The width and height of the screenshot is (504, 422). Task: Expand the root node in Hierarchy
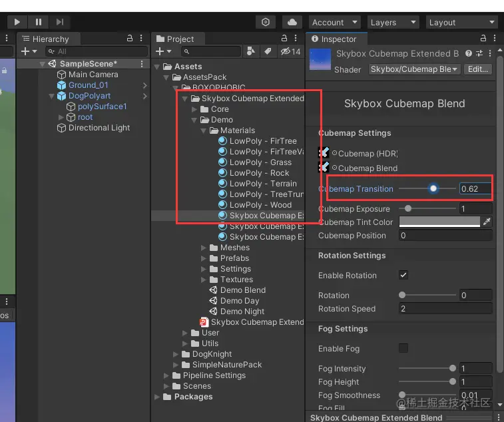tap(61, 117)
